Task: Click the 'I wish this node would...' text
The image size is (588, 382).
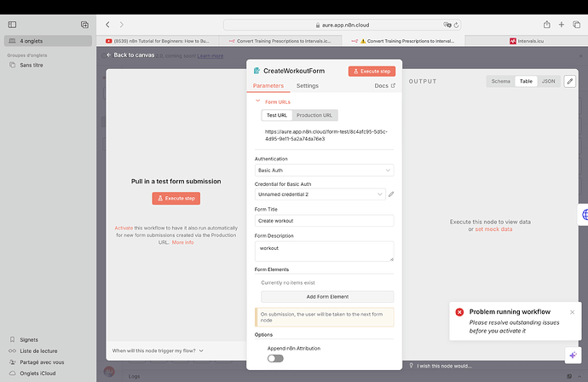Action: pyautogui.click(x=444, y=366)
